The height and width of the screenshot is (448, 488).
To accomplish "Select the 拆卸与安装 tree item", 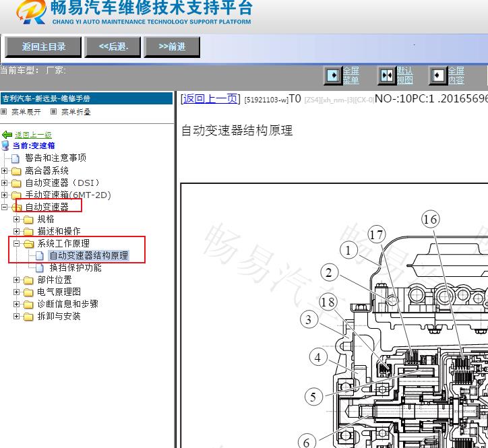I will (x=59, y=316).
